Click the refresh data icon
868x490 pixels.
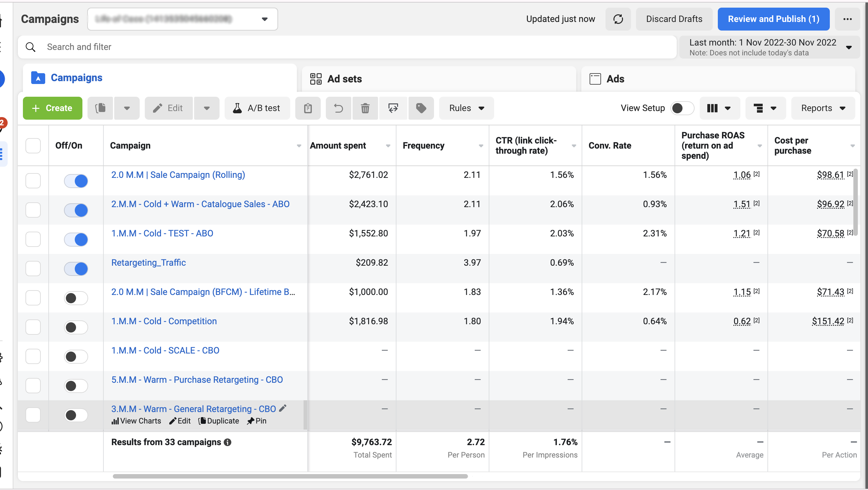618,19
